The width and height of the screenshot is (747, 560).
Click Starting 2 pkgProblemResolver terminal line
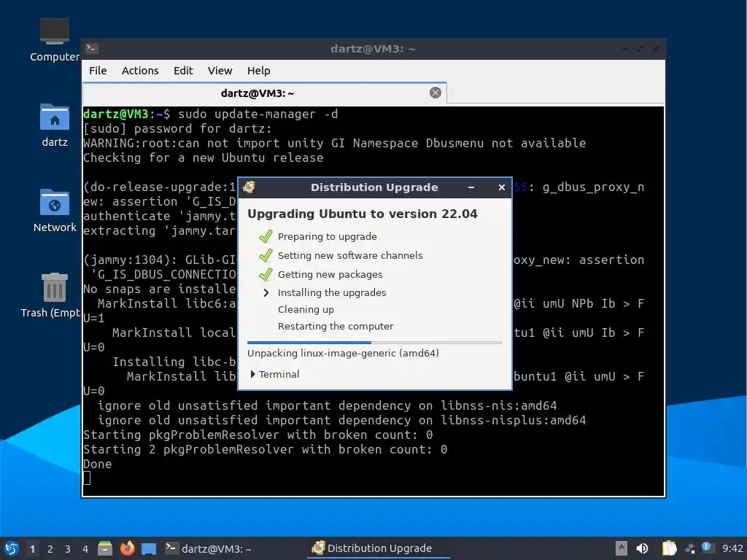coord(265,449)
